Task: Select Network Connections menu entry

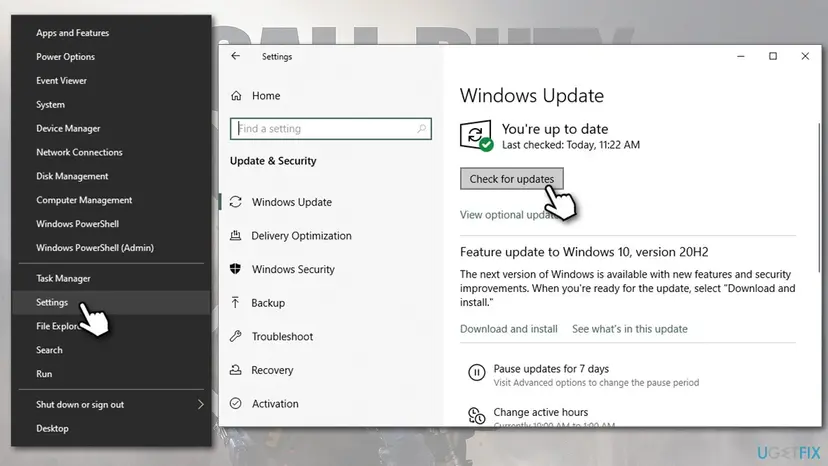Action: [x=79, y=152]
